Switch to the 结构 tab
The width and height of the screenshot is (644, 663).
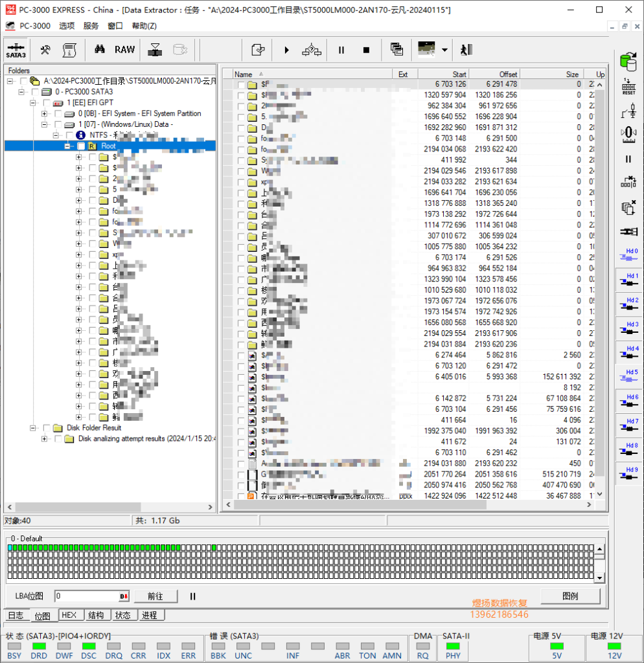[x=96, y=615]
